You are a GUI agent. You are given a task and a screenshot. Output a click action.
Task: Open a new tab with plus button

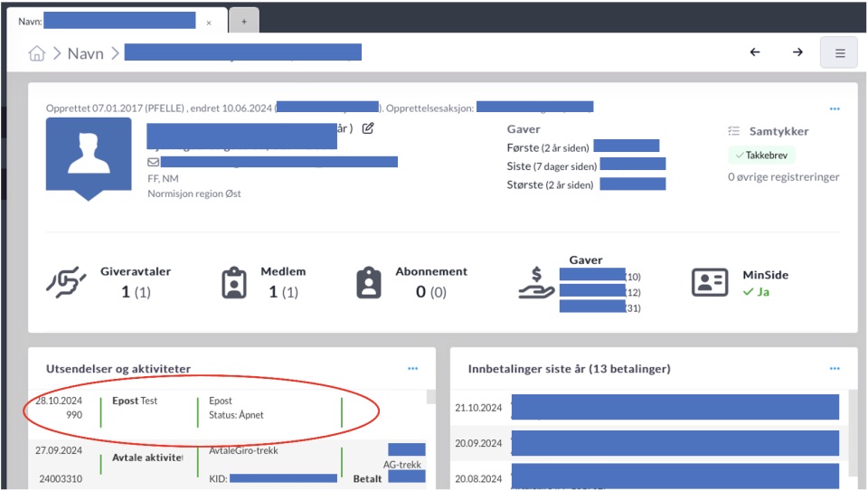[x=244, y=21]
